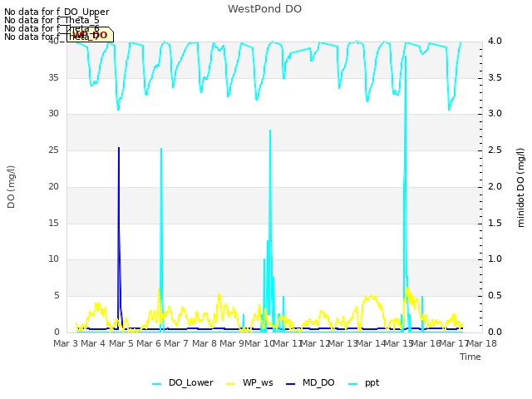The image size is (532, 399).
Task: Click the DO (mg/l) left axis label
Action: click(x=11, y=187)
